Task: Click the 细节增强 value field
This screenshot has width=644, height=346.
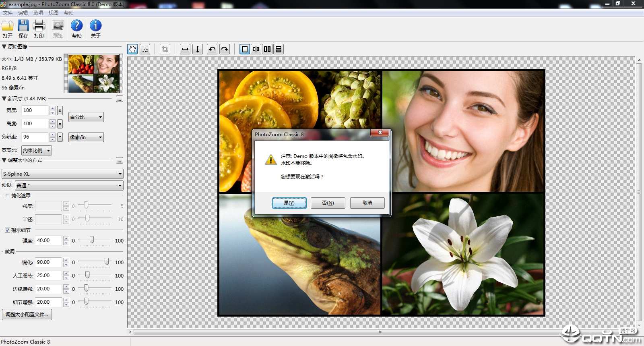Action: pyautogui.click(x=49, y=302)
